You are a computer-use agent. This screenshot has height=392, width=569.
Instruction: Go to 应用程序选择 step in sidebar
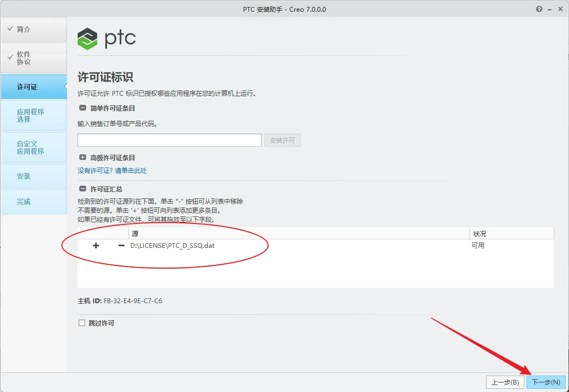pos(34,115)
